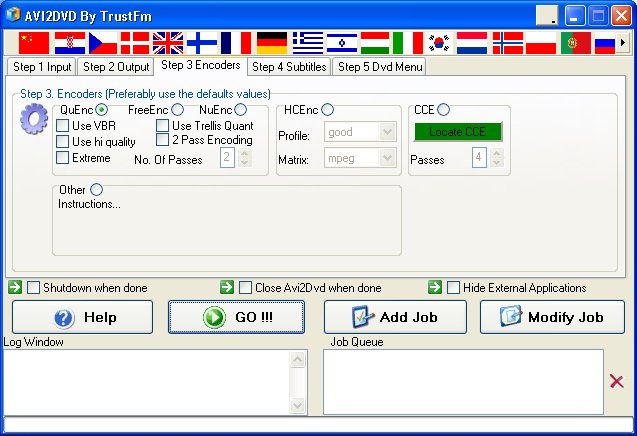Tick Shutdown when done checkbox
637x436 pixels.
pos(33,288)
